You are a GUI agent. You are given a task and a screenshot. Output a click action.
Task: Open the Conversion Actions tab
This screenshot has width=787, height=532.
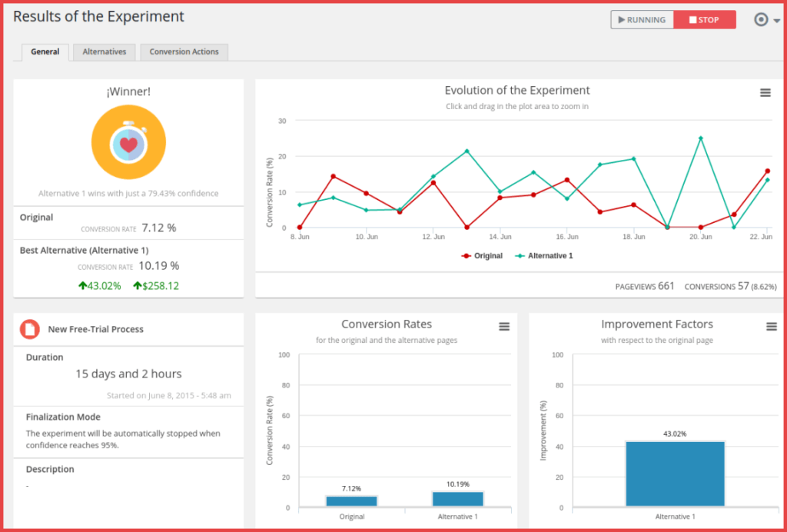point(184,52)
